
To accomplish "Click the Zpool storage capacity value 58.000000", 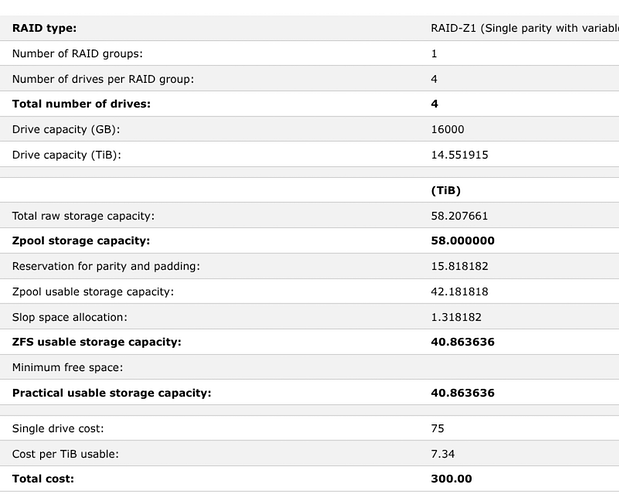I will [x=462, y=241].
